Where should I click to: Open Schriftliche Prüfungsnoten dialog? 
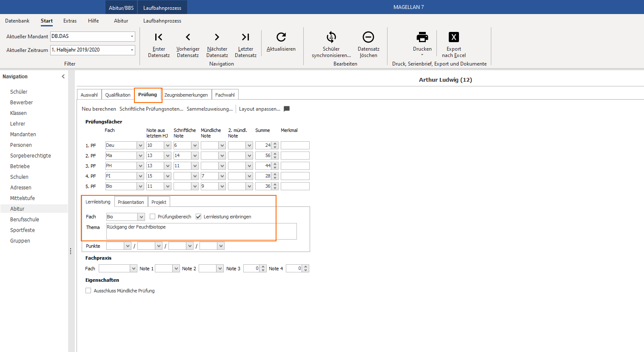(x=151, y=109)
